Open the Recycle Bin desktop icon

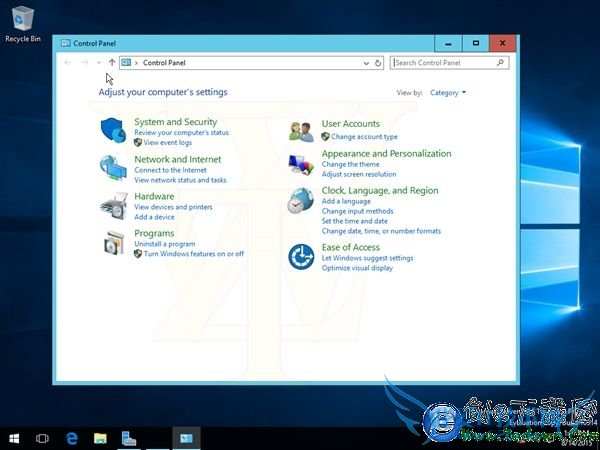(x=23, y=24)
